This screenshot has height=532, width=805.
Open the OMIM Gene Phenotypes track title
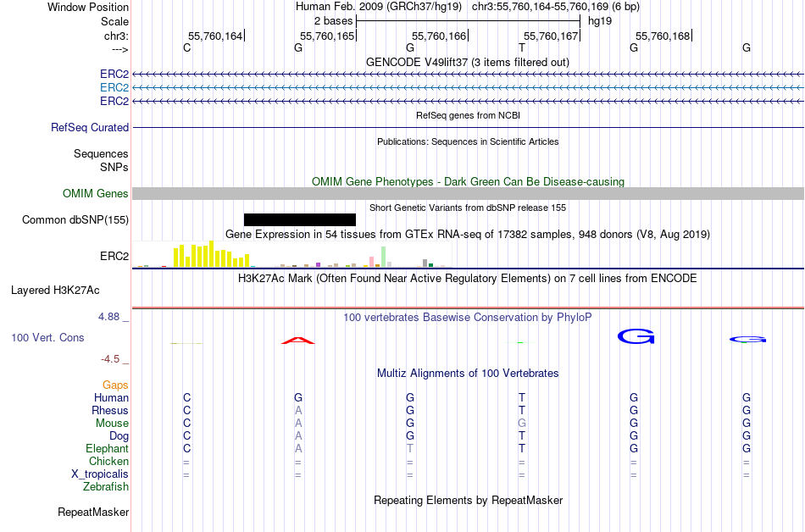469,181
